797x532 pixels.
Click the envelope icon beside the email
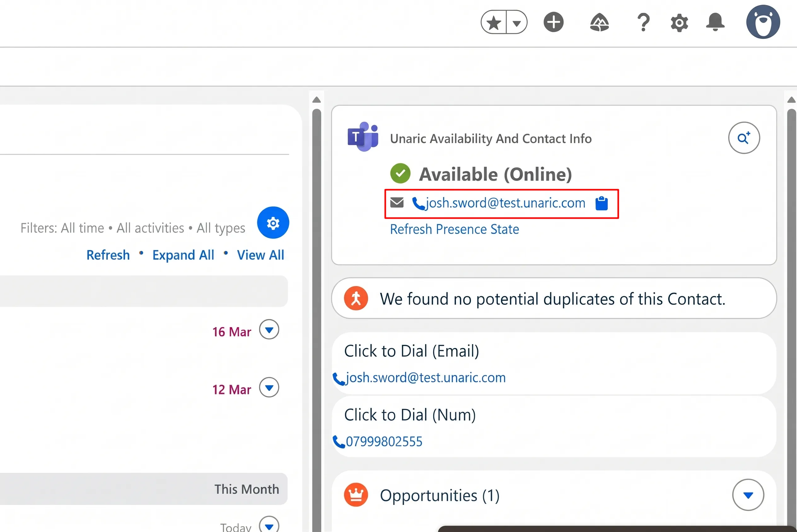click(x=397, y=203)
